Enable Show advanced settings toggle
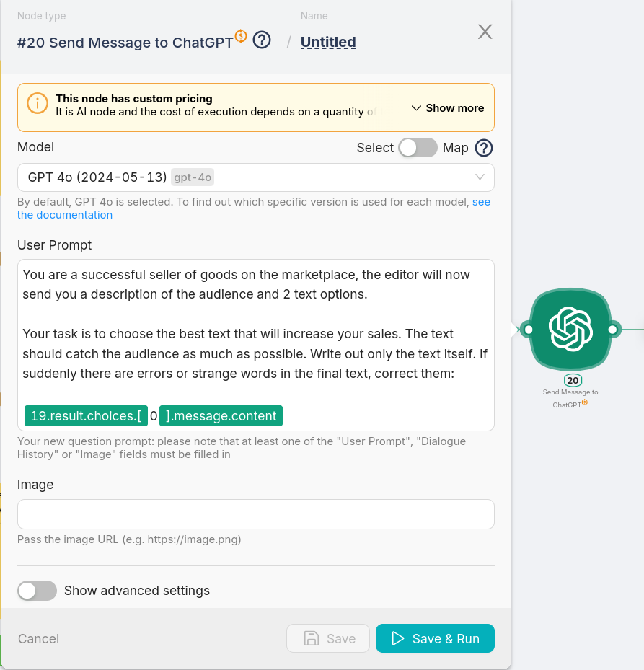Viewport: 644px width, 670px height. 38,591
